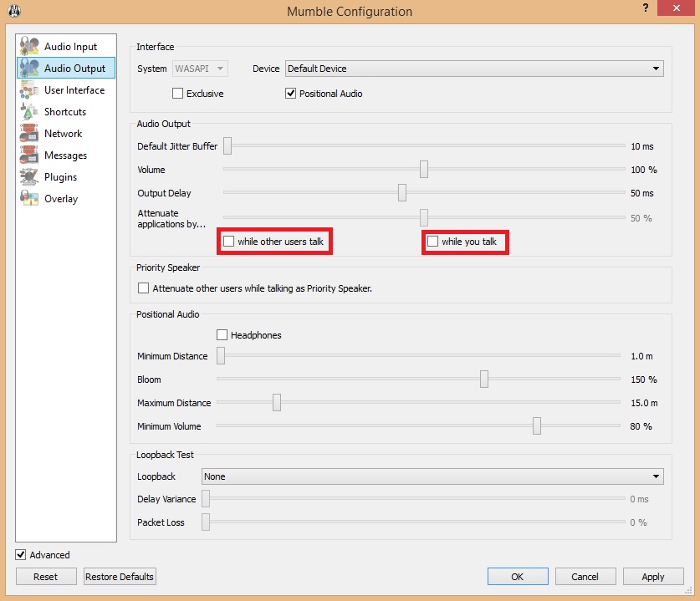Open Messages settings page

(66, 155)
